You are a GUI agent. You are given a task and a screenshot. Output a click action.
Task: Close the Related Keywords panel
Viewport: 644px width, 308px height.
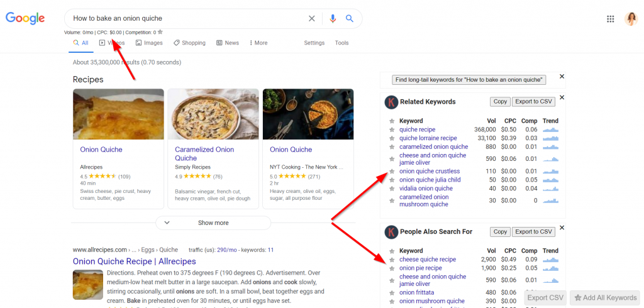tap(562, 97)
